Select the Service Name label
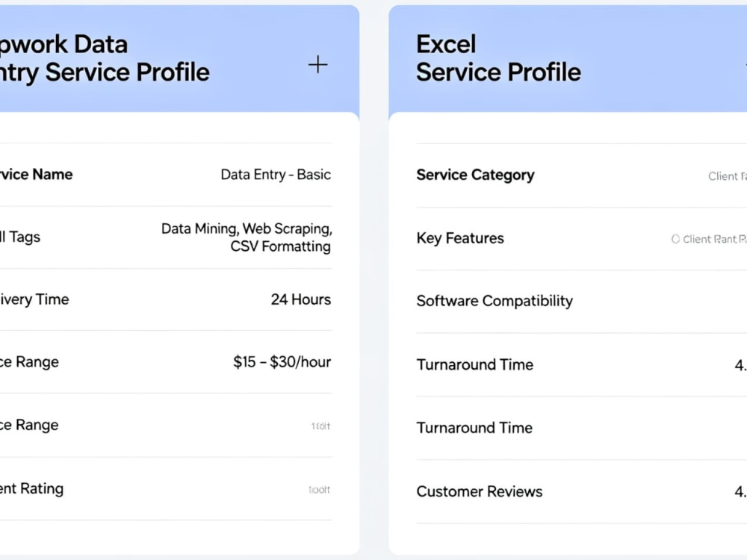The width and height of the screenshot is (747, 560). (36, 174)
